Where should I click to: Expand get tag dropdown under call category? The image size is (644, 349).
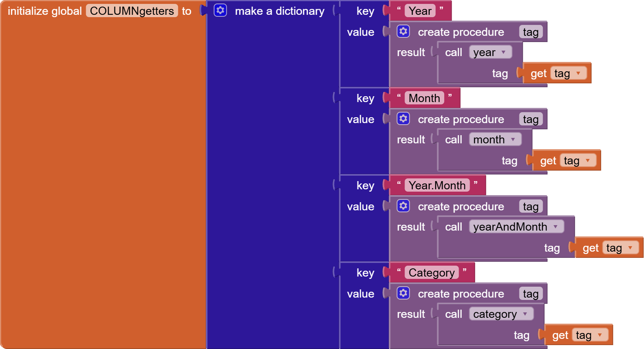[600, 335]
